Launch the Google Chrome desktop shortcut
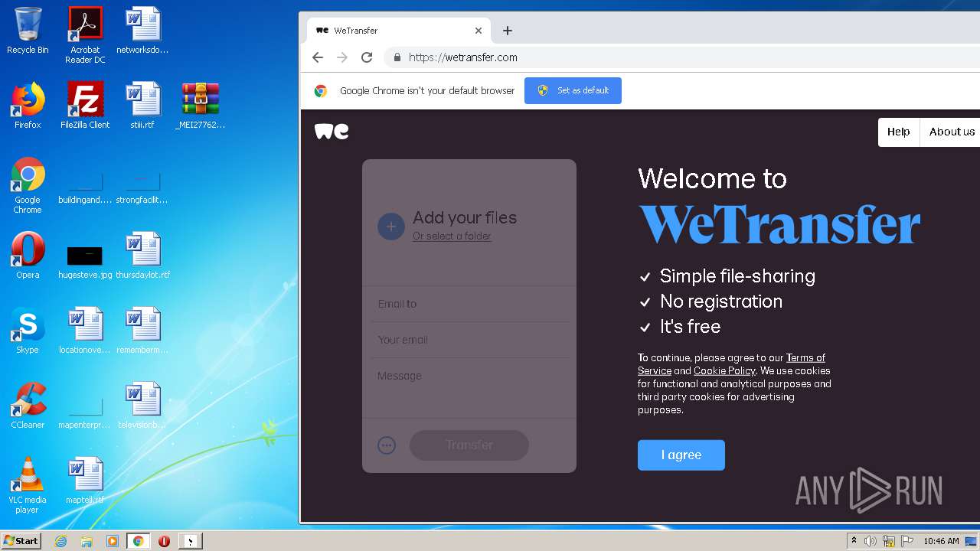 [x=28, y=185]
